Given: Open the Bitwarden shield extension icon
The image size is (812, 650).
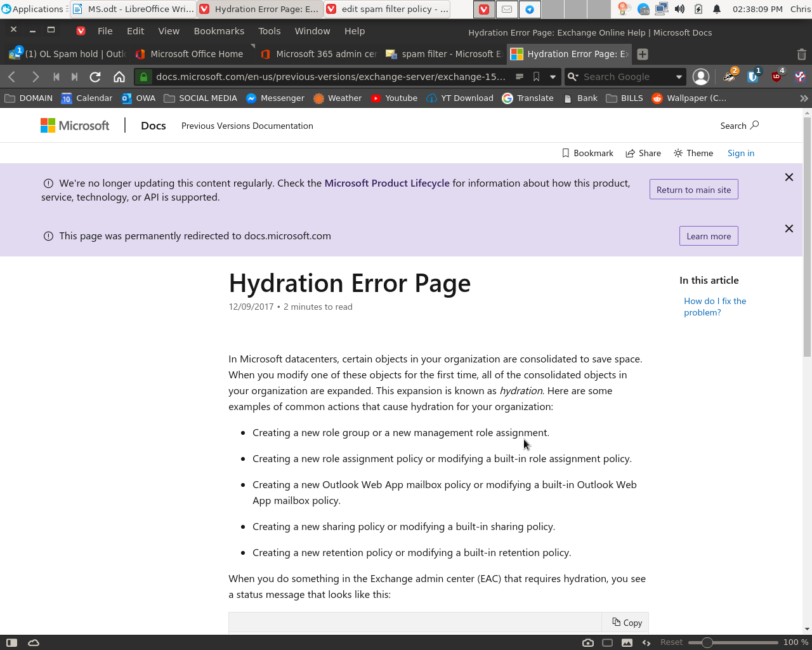Looking at the screenshot, I should click(753, 76).
